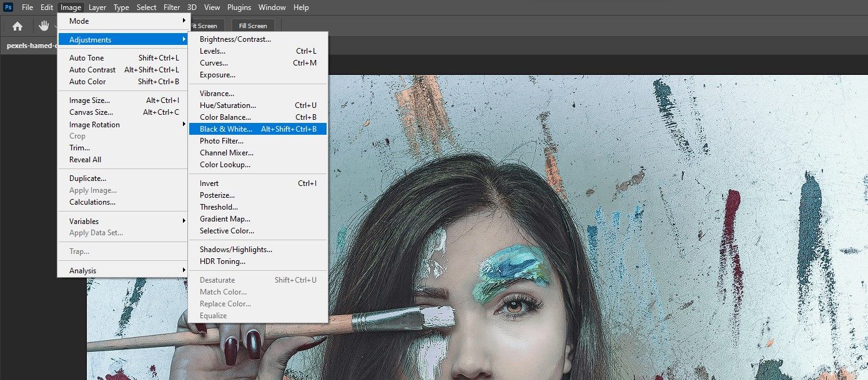Expand the Adjustments submenu
The height and width of the screenshot is (380, 868).
123,40
